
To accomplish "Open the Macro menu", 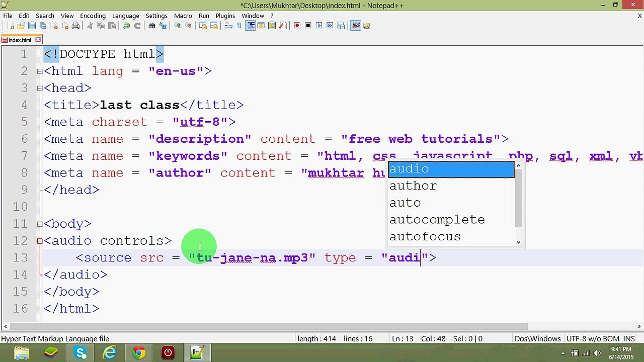I will click(183, 16).
